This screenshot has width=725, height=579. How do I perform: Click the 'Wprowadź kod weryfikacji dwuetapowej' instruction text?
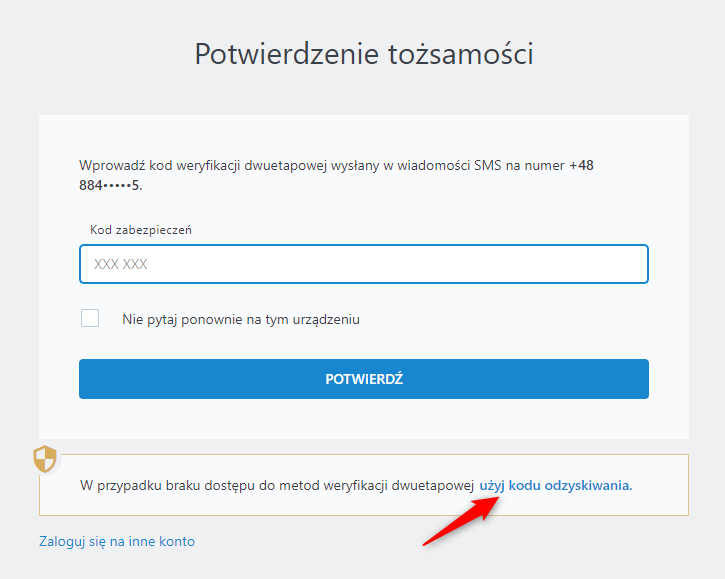click(203, 166)
